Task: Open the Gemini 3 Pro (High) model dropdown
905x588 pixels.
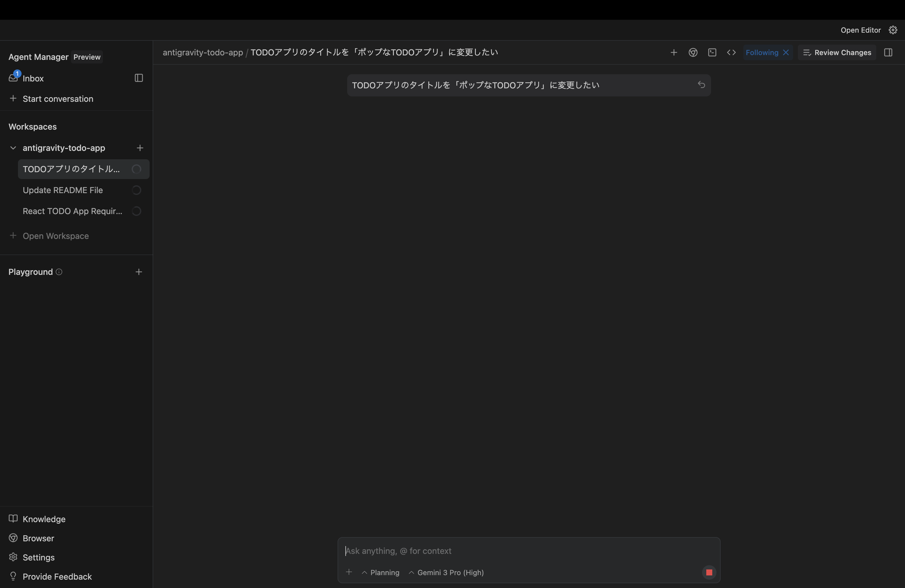Action: (x=447, y=572)
